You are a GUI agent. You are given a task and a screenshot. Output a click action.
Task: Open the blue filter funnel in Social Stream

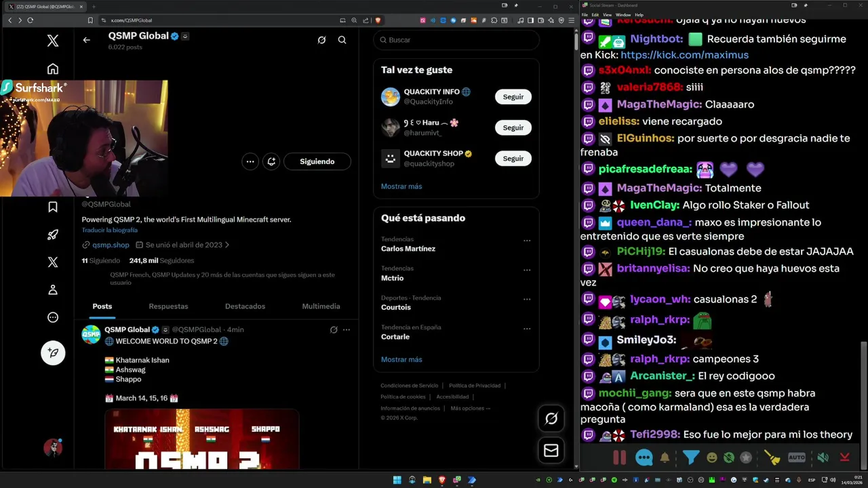click(x=691, y=457)
